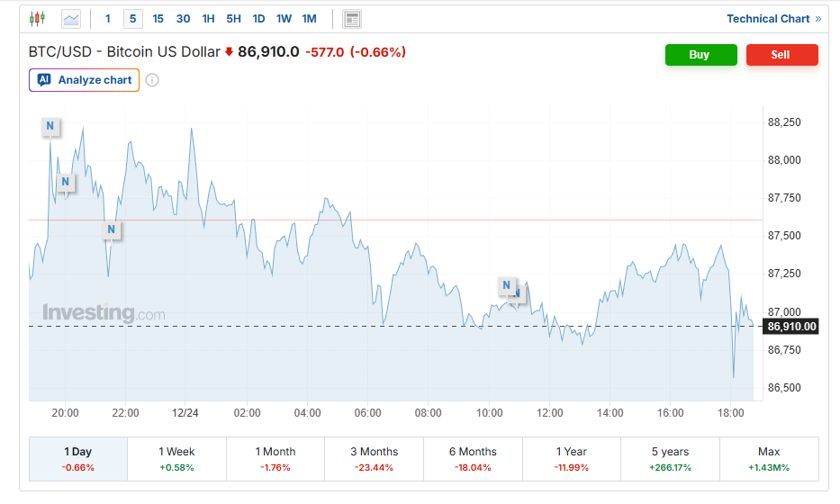Open the news marker near 10:30
The height and width of the screenshot is (504, 840).
tap(507, 286)
